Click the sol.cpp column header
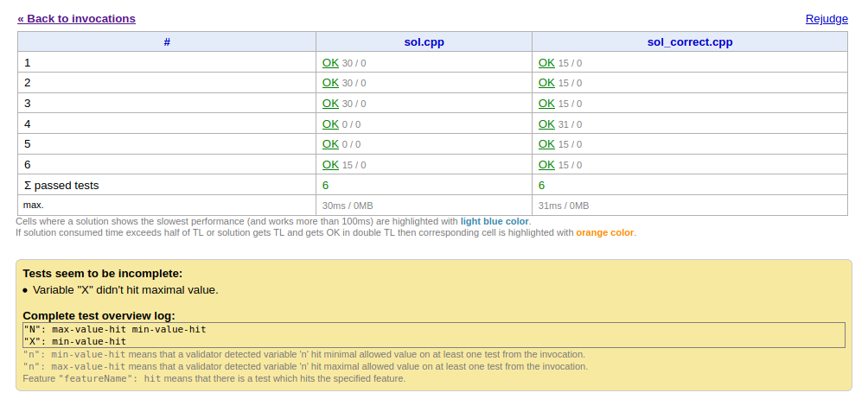This screenshot has width=868, height=399. (424, 42)
